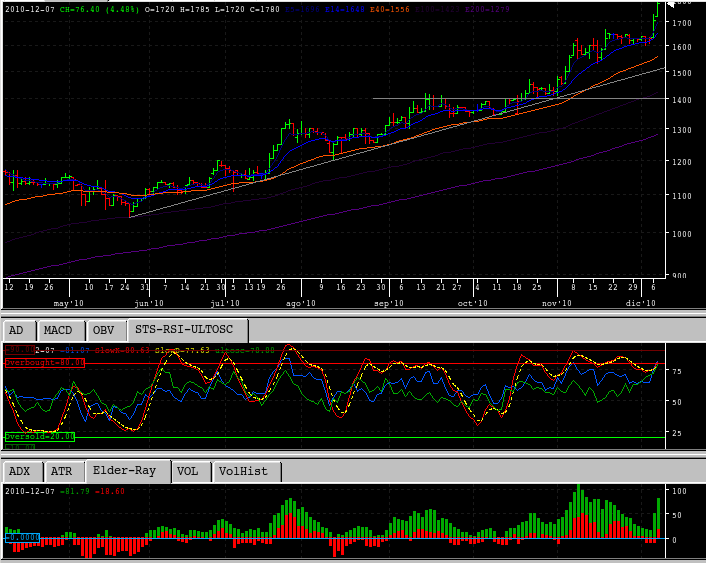Switch to the AD indicator tab
Screen dimensions: 706x563
(17, 330)
